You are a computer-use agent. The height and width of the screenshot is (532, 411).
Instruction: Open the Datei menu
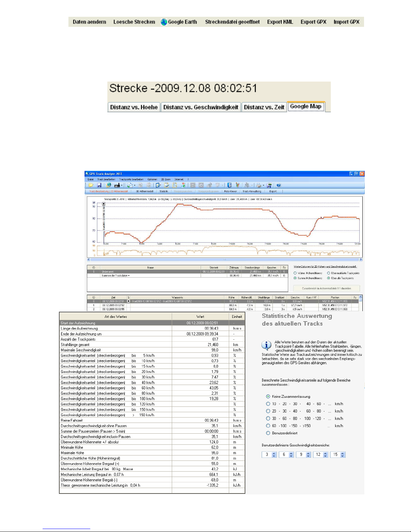coord(91,179)
